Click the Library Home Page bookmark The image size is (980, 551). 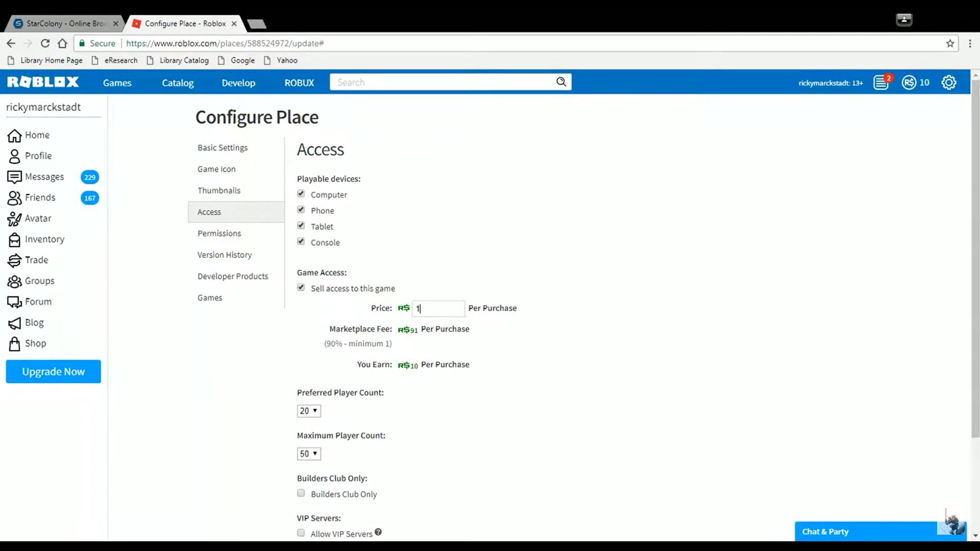click(x=45, y=60)
